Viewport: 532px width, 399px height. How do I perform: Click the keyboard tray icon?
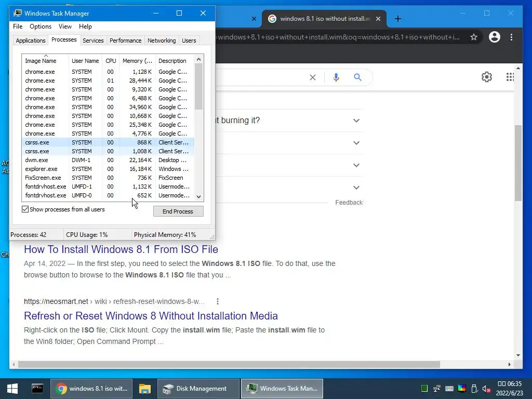click(449, 389)
